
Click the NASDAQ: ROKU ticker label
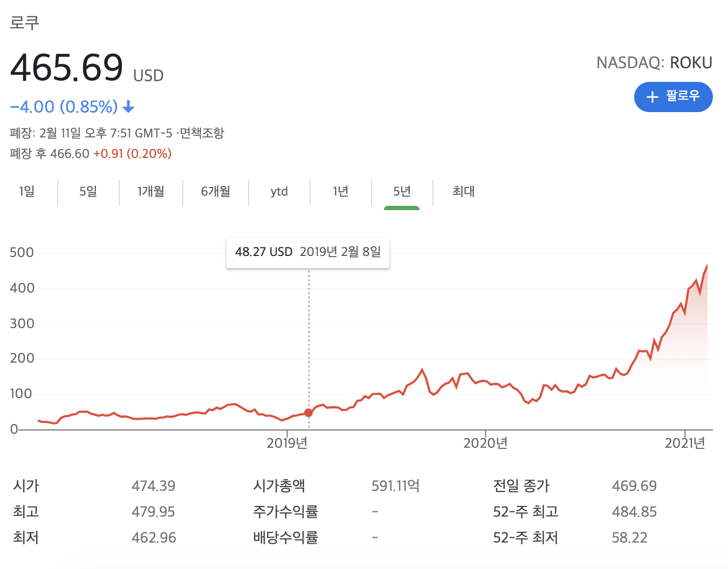(x=654, y=63)
